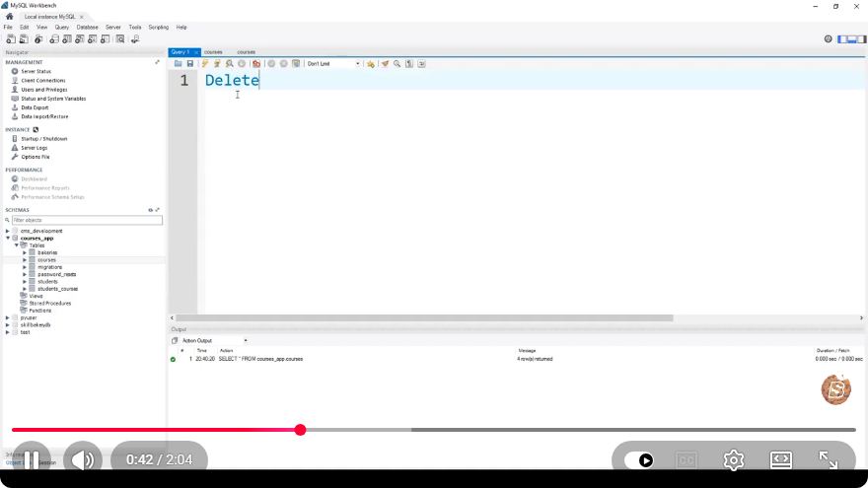Click the video progress bar scrubber

pyautogui.click(x=300, y=430)
